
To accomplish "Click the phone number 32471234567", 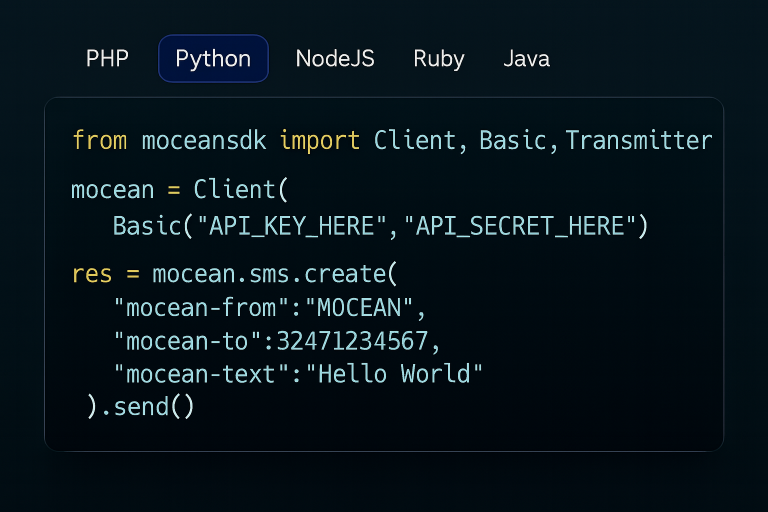I will (x=354, y=341).
